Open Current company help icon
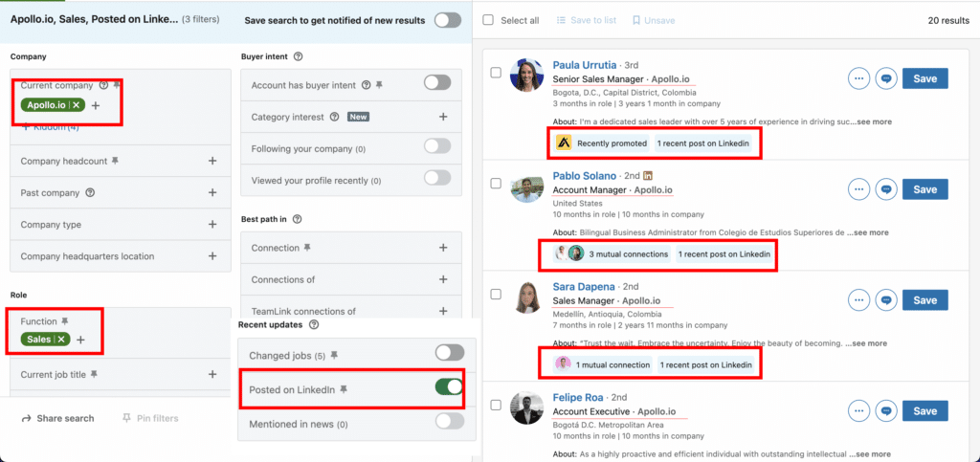The height and width of the screenshot is (462, 980). pos(103,85)
